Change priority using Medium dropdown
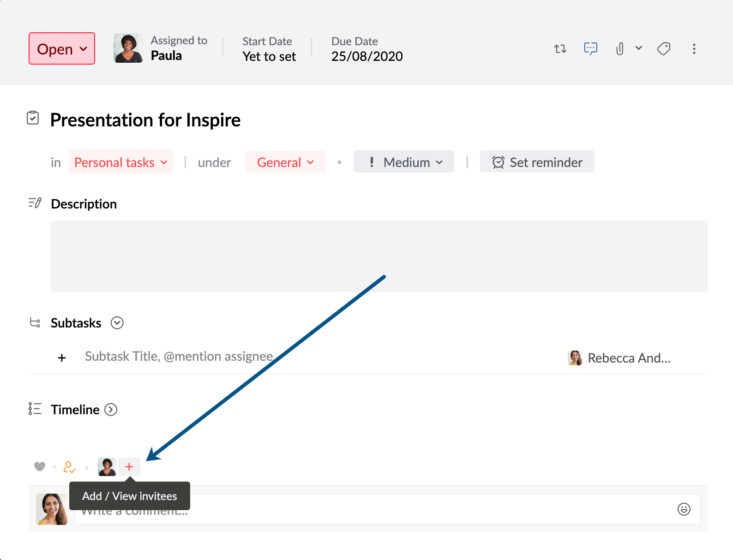The height and width of the screenshot is (560, 733). [404, 162]
